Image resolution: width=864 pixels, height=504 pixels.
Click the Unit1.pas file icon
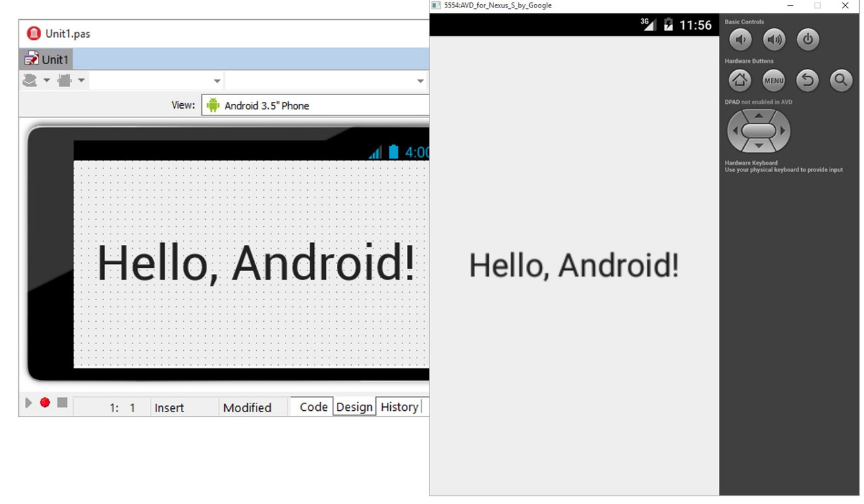click(x=34, y=33)
